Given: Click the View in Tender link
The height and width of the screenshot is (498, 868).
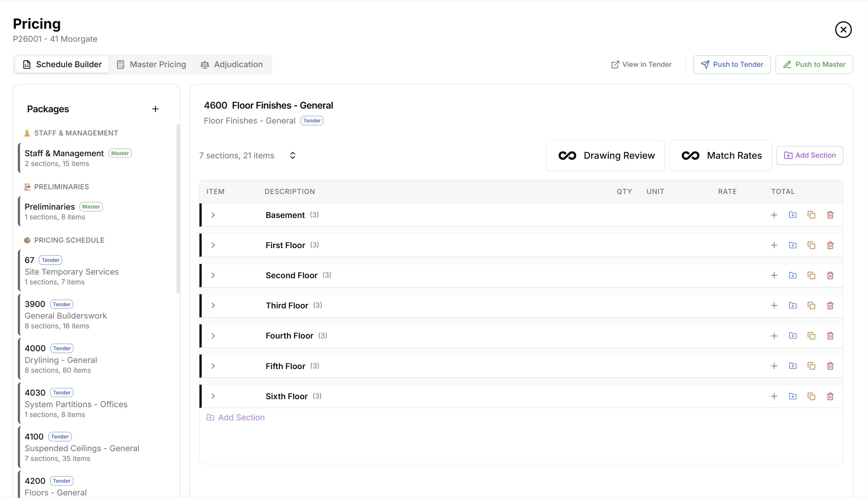Looking at the screenshot, I should tap(641, 64).
